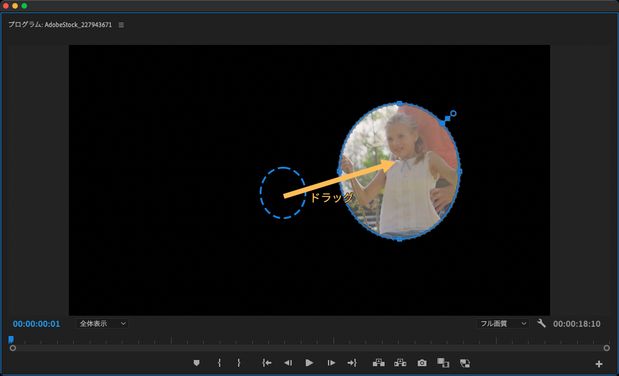Click the bottom mask vertex point
This screenshot has height=376, width=619.
coord(400,239)
